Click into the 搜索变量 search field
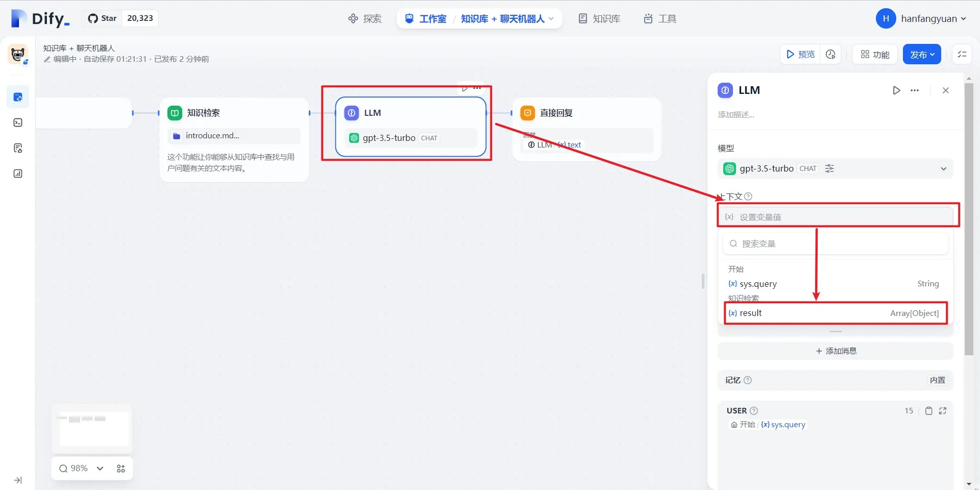980x490 pixels. (x=837, y=244)
